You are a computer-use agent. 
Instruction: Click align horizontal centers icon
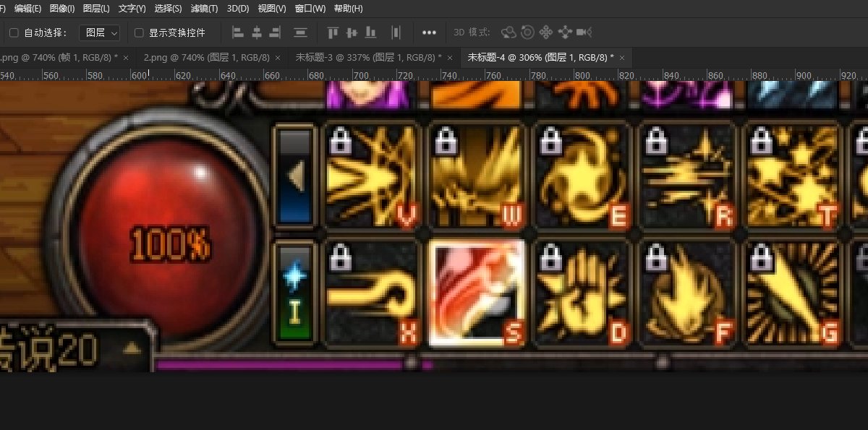pos(256,33)
